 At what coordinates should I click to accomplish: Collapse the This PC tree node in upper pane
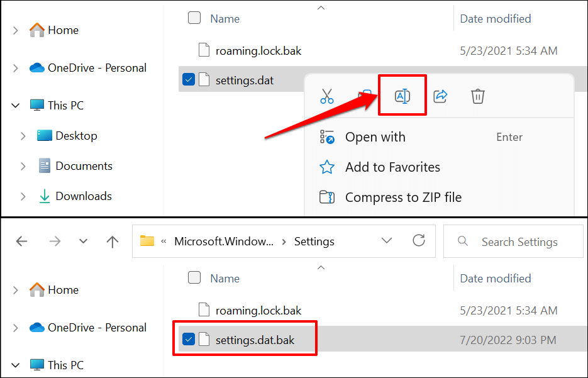click(x=16, y=106)
